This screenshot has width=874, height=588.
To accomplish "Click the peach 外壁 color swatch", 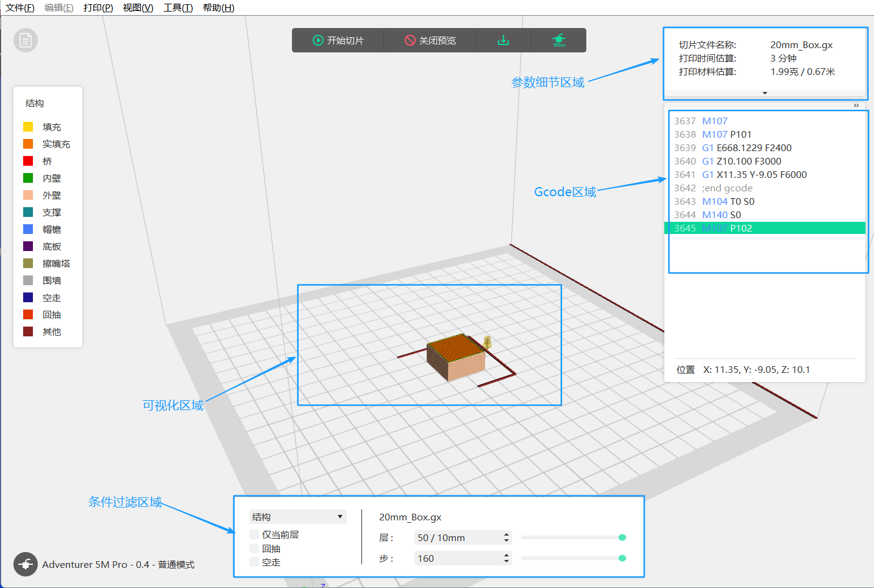I will pyautogui.click(x=28, y=195).
